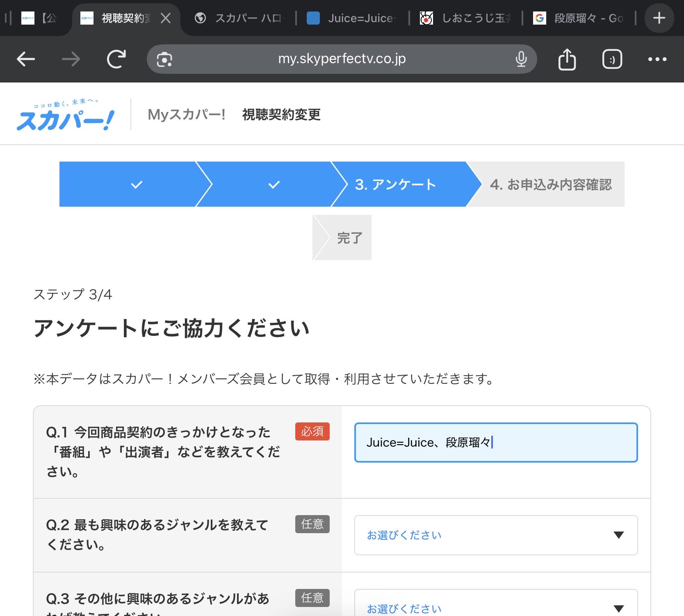Click the ステップ 3/4 text

click(73, 294)
